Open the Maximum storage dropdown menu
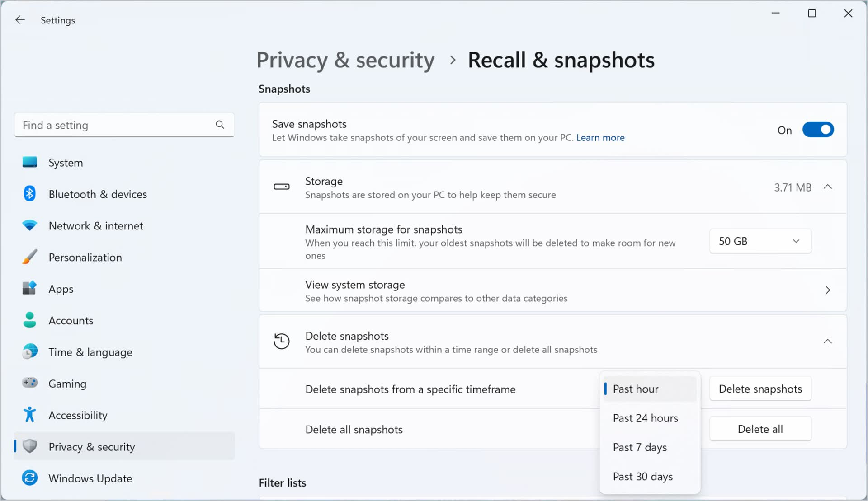868x501 pixels. click(x=760, y=240)
